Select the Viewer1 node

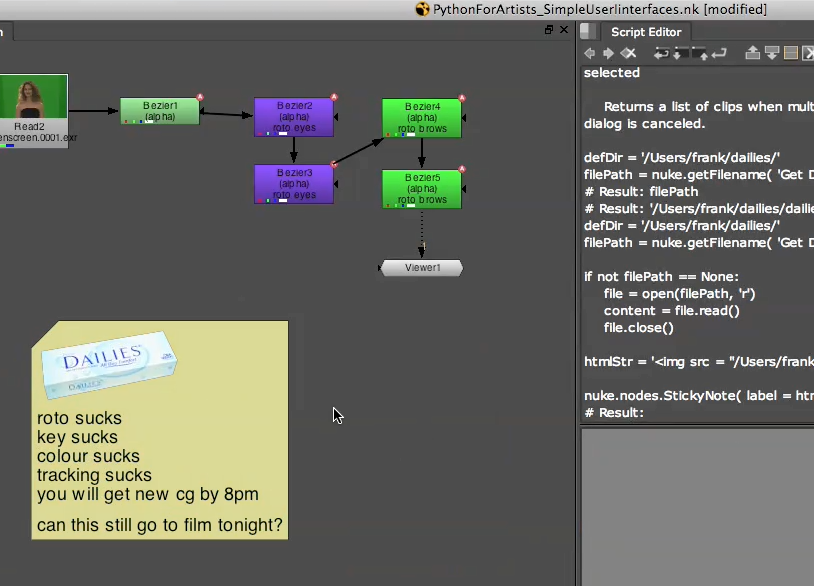[420, 267]
